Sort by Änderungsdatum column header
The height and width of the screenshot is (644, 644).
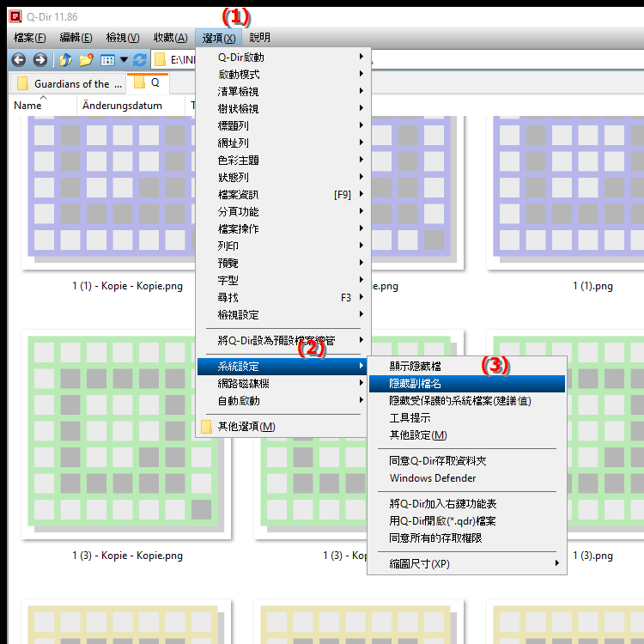(x=131, y=105)
